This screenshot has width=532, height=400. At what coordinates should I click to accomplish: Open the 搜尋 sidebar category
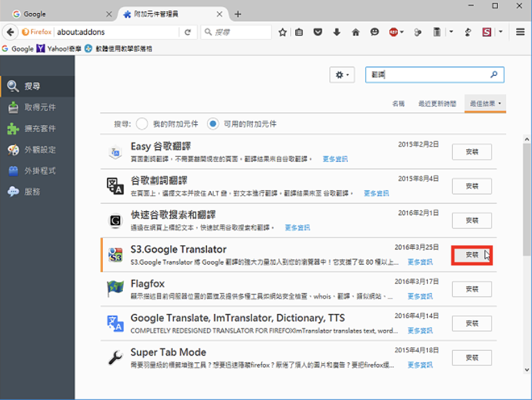click(x=38, y=86)
